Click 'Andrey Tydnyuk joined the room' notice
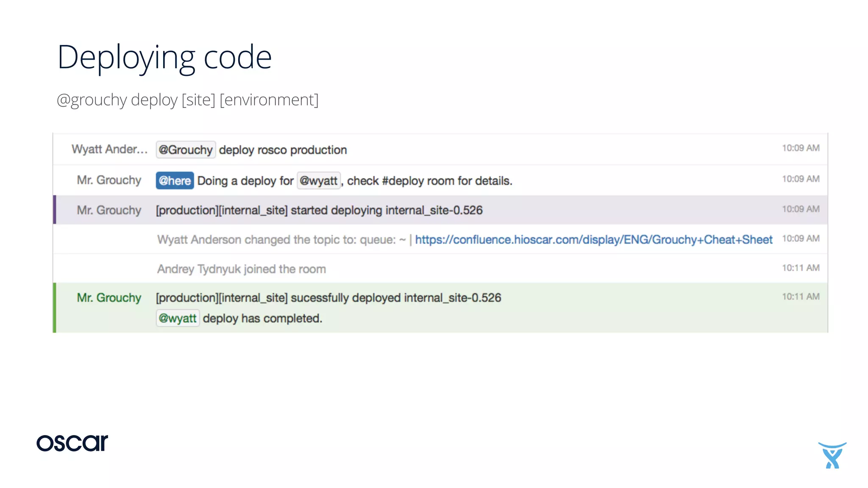 click(242, 269)
